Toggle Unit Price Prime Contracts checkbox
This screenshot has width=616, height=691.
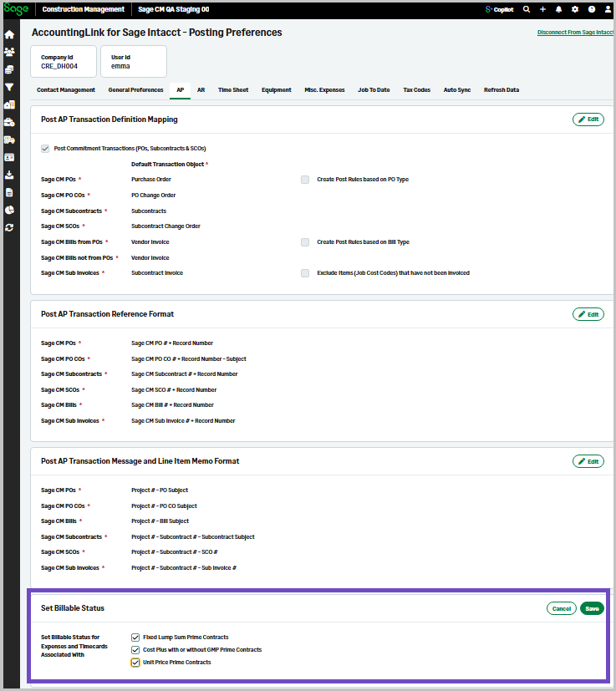(135, 663)
